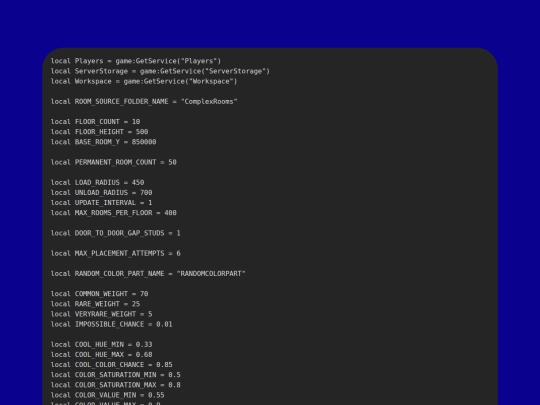Click the RANDOM_COLOR_PART_NAME line
The height and width of the screenshot is (405, 540).
coord(148,274)
